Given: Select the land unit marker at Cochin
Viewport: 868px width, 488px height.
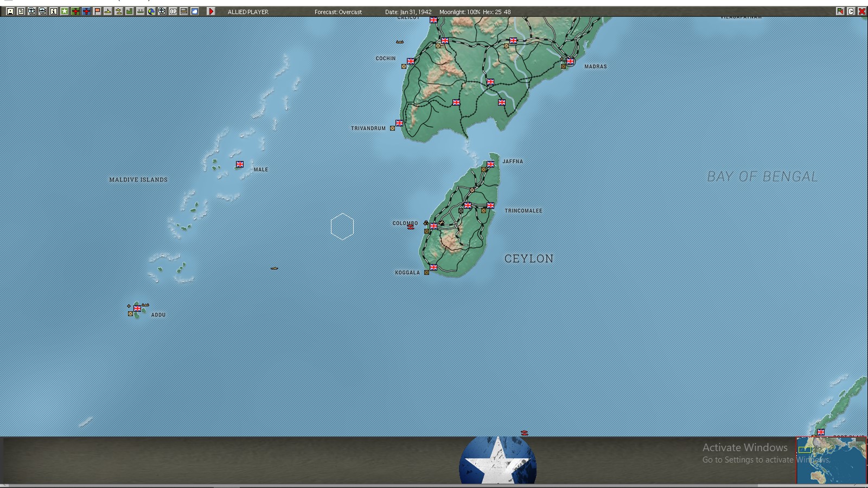Looking at the screenshot, I should [404, 67].
